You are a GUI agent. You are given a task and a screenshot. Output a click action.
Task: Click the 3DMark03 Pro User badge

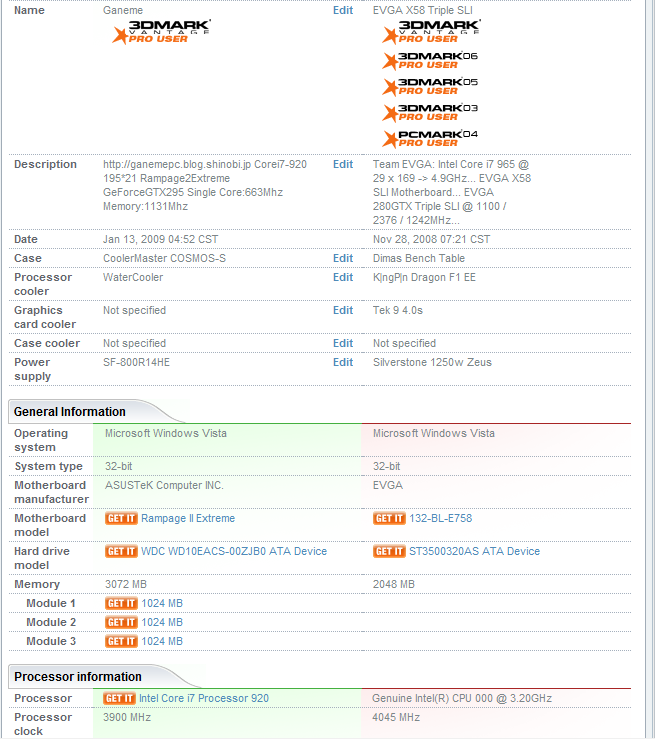coord(430,113)
